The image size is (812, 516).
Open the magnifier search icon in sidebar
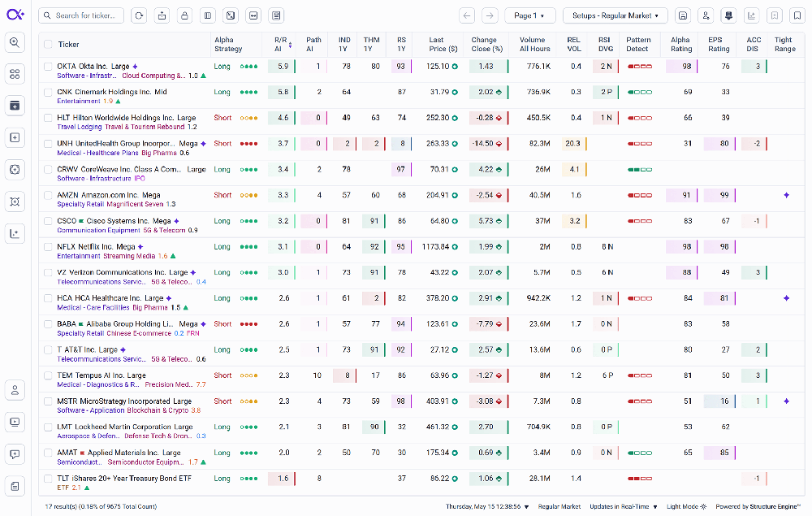click(x=15, y=42)
